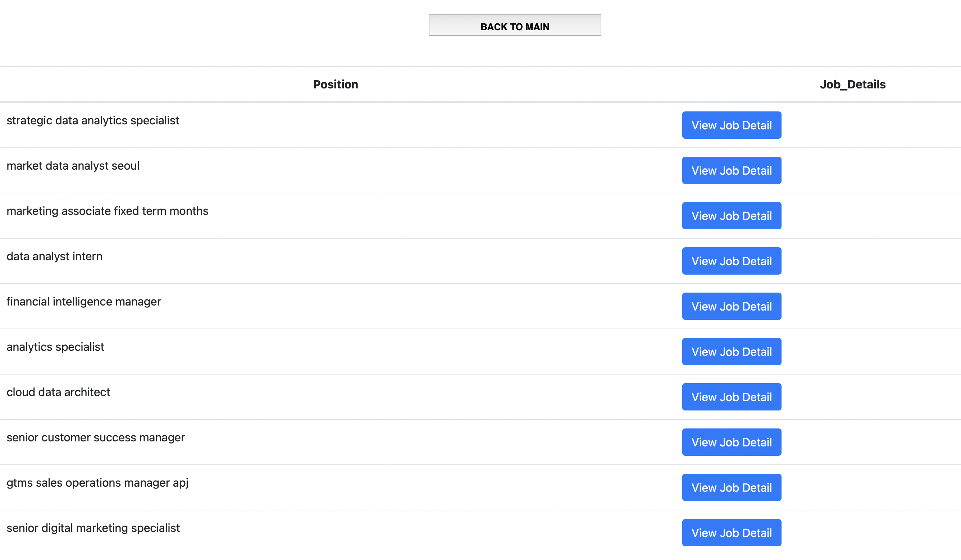View Job Detail for market data analyst seoul
The image size is (961, 560).
tap(731, 170)
